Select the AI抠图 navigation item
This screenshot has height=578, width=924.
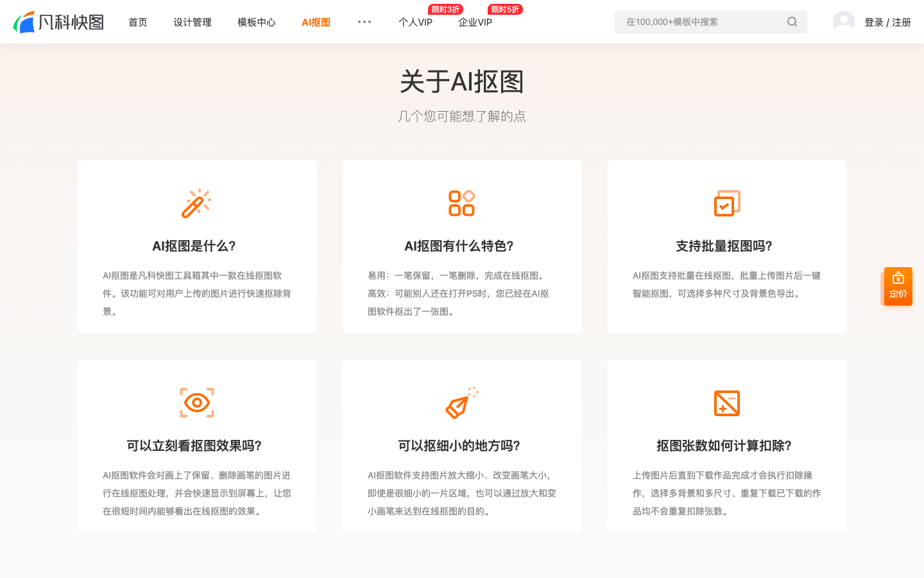click(316, 22)
